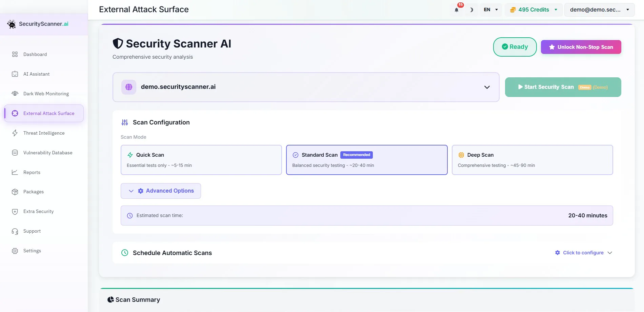
Task: Expand the target domain dropdown chevron
Action: tap(487, 87)
